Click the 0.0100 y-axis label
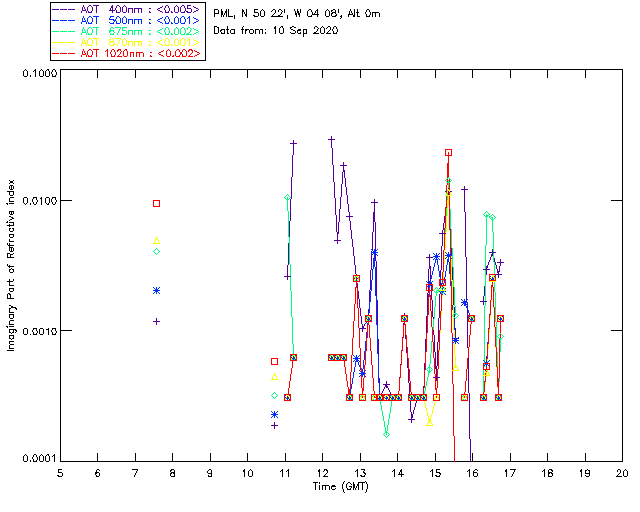Screen dimensions: 640x512 [40, 201]
